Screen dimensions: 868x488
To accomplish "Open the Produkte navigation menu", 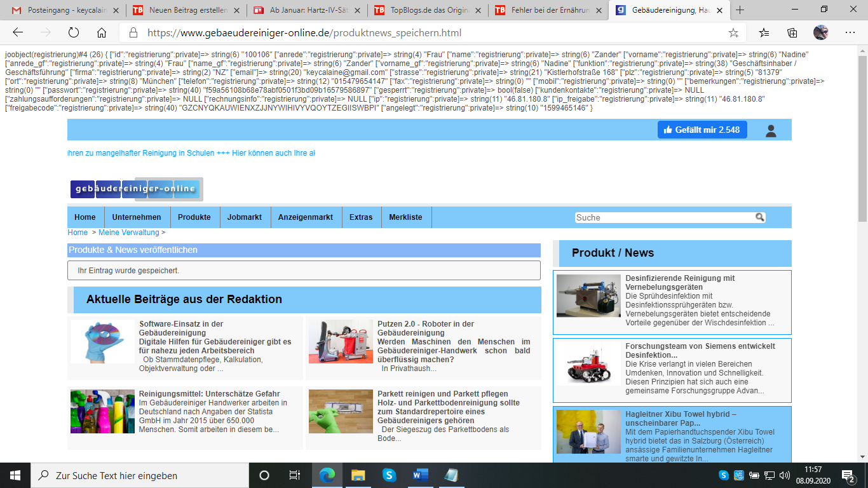I will (194, 217).
